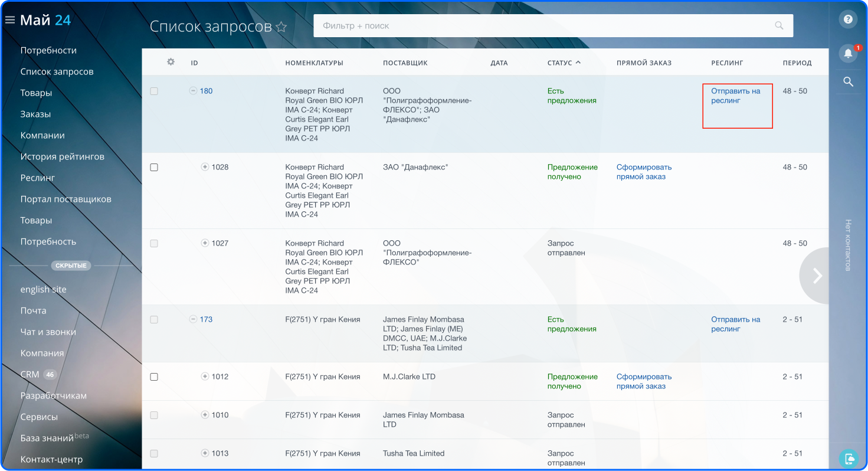Tick the checkbox for request 1012

pyautogui.click(x=154, y=377)
